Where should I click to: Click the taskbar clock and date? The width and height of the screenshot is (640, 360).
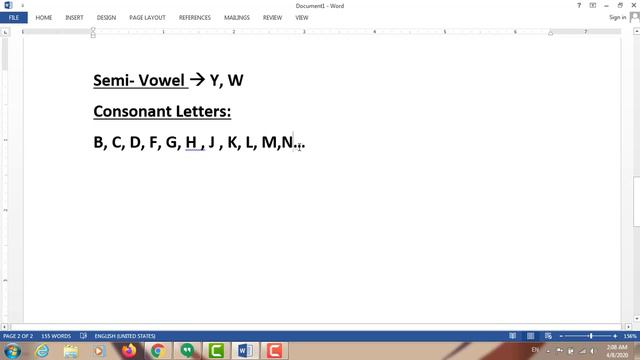pos(617,351)
